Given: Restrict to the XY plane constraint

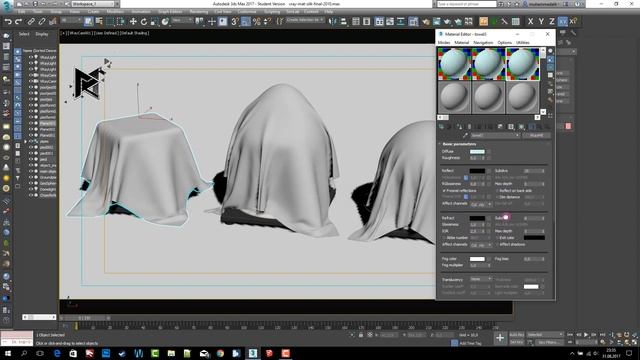Looking at the screenshot, I should point(562,22).
